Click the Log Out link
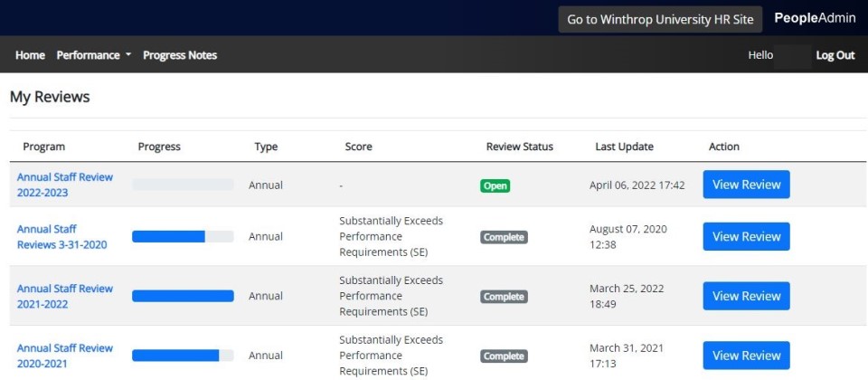 click(835, 55)
